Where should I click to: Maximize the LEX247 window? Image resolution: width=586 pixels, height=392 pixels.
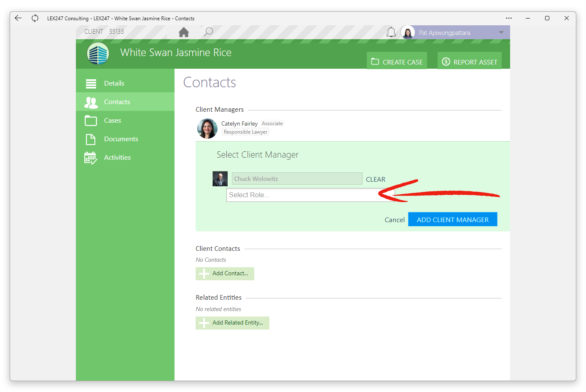coord(547,18)
